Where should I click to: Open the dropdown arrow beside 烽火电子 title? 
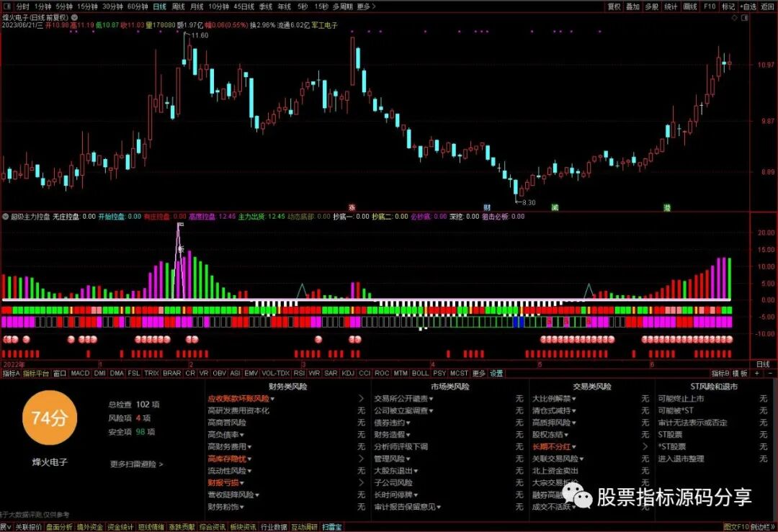click(74, 17)
